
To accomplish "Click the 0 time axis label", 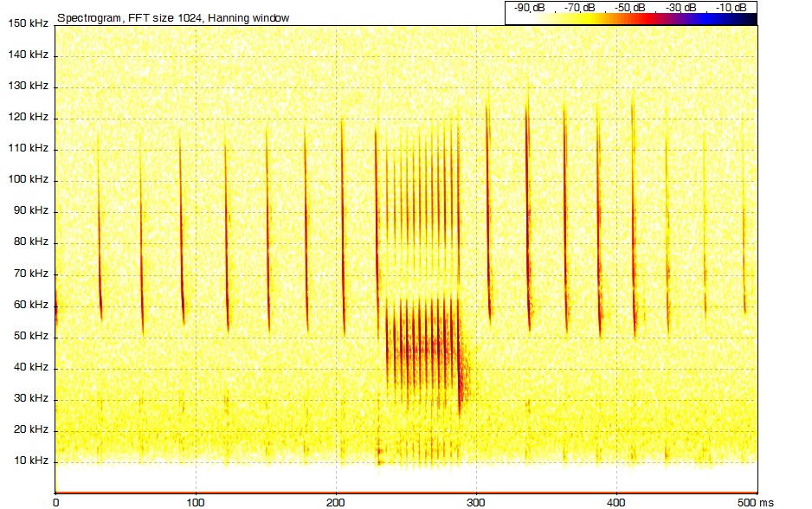I will [x=56, y=502].
